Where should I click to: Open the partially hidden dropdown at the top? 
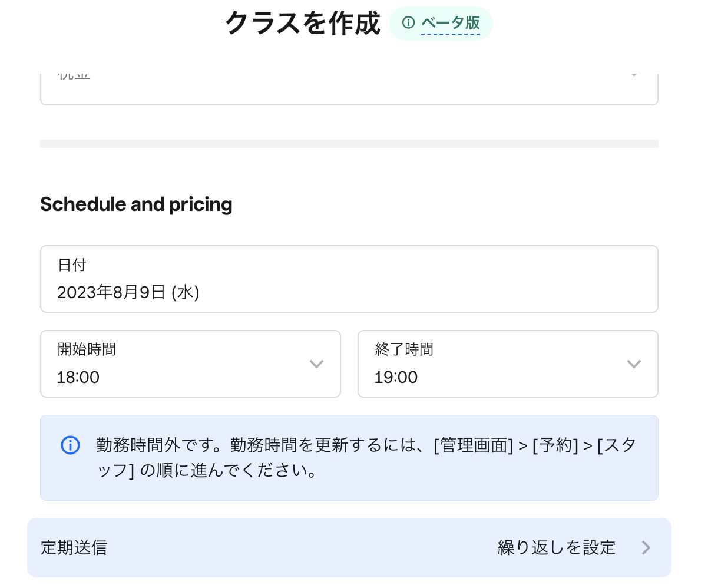coord(349,88)
